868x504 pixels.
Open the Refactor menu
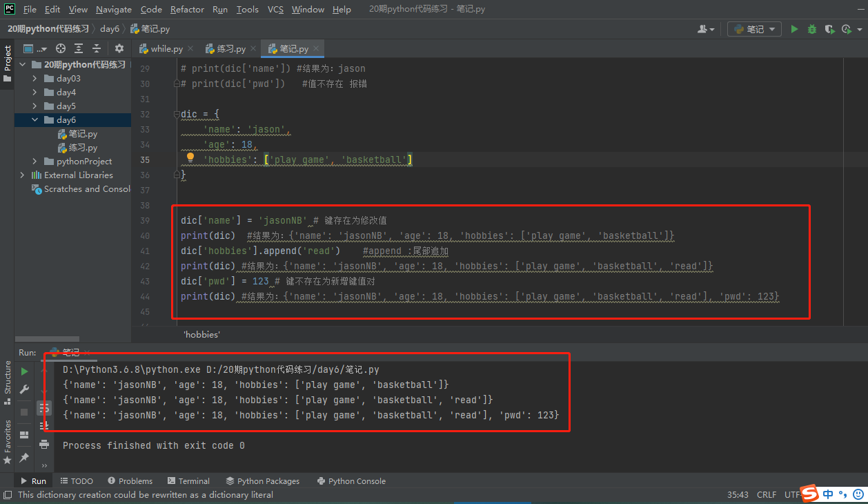coord(187,9)
